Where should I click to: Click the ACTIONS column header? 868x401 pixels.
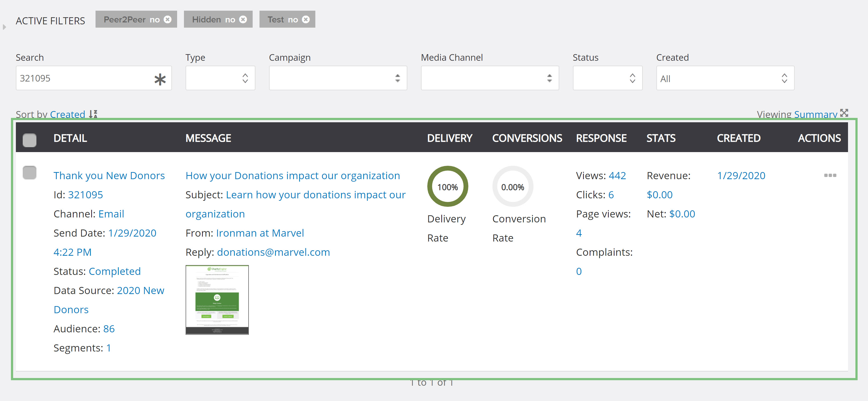819,138
